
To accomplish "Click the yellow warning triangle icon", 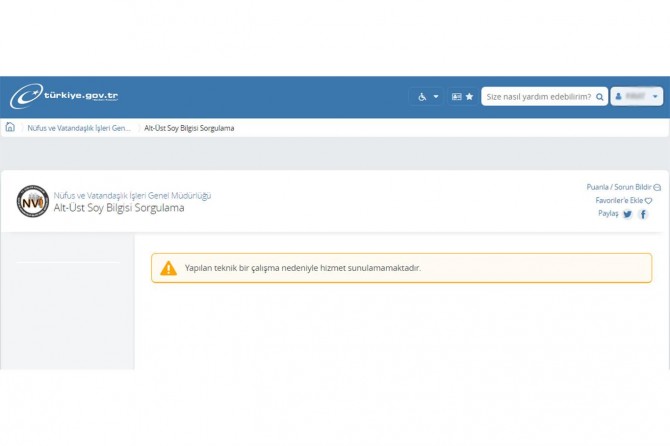I will click(x=168, y=268).
